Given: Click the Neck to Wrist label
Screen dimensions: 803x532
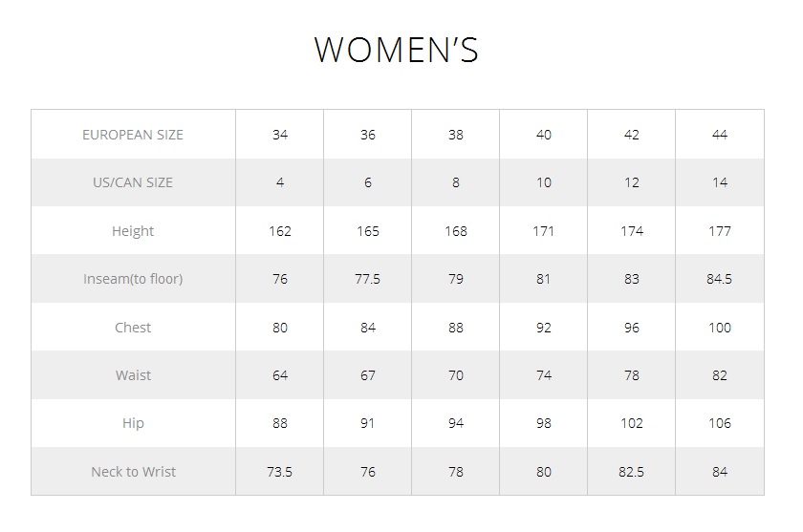Looking at the screenshot, I should point(133,472).
